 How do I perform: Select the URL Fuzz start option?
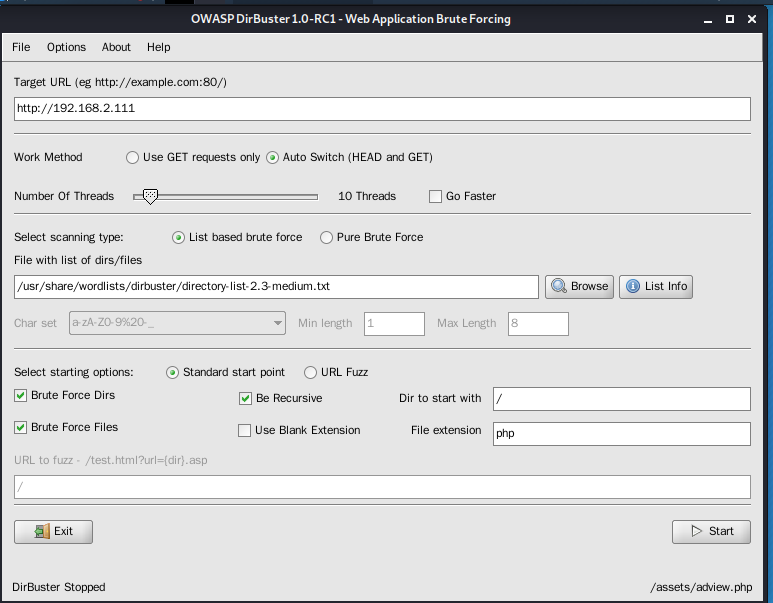[x=310, y=372]
